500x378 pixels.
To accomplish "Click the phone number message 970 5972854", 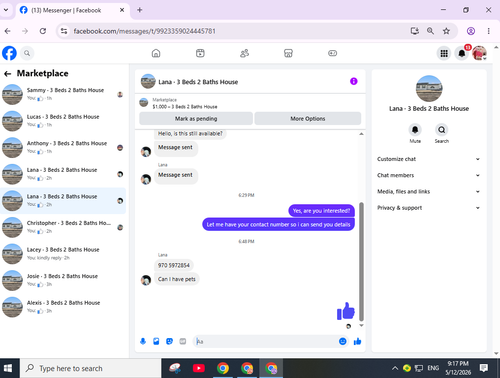I will click(x=174, y=265).
